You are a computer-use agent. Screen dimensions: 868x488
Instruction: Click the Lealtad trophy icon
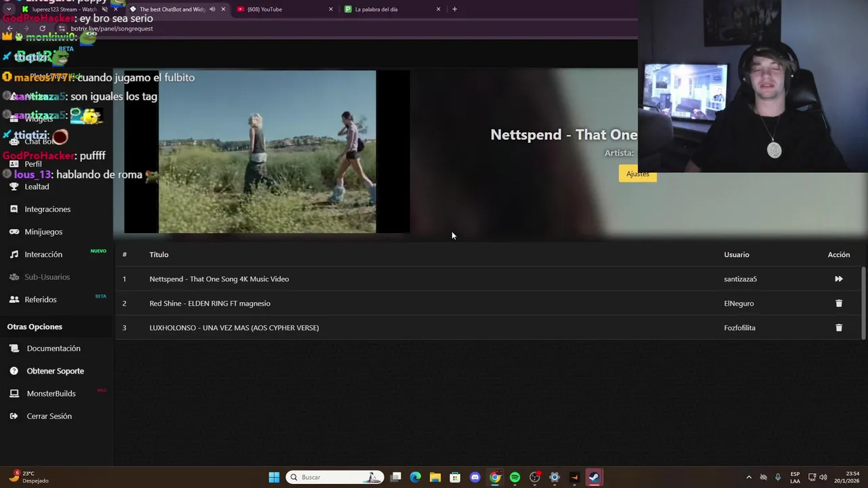14,186
